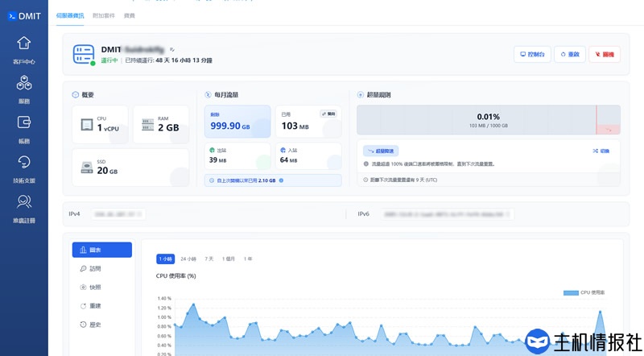
Task: Click the 103 MB used traffic value
Action: pos(295,126)
